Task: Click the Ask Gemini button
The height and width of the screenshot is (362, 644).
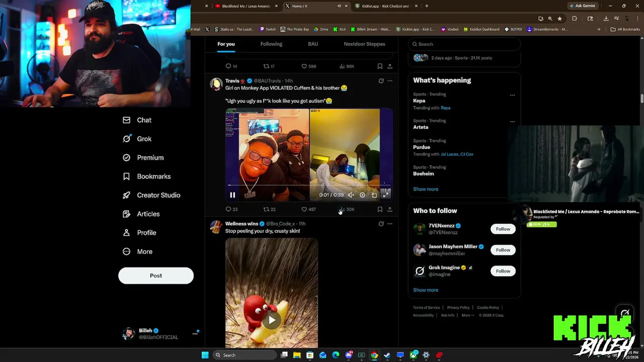Action: coord(582,6)
